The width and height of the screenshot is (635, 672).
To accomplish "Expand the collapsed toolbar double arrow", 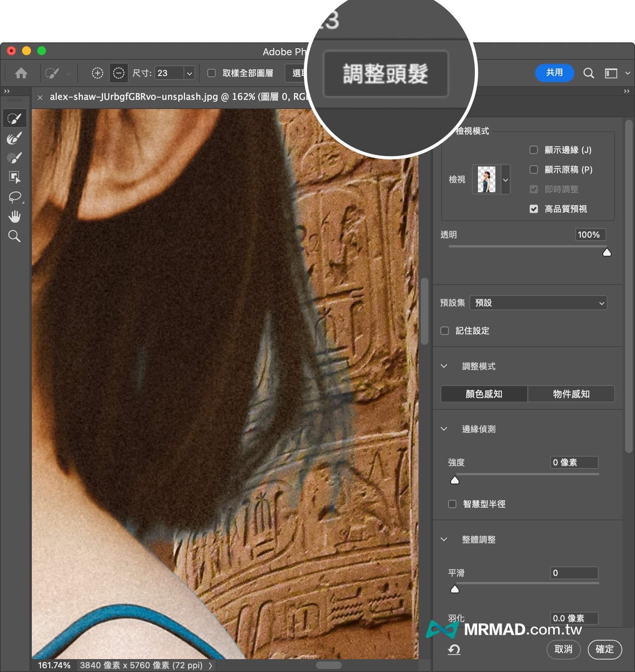I will (7, 91).
